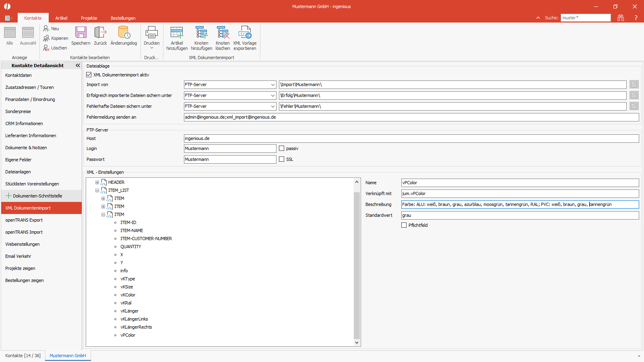The height and width of the screenshot is (362, 644).
Task: Select the vPColor tree item
Action: coord(128,335)
